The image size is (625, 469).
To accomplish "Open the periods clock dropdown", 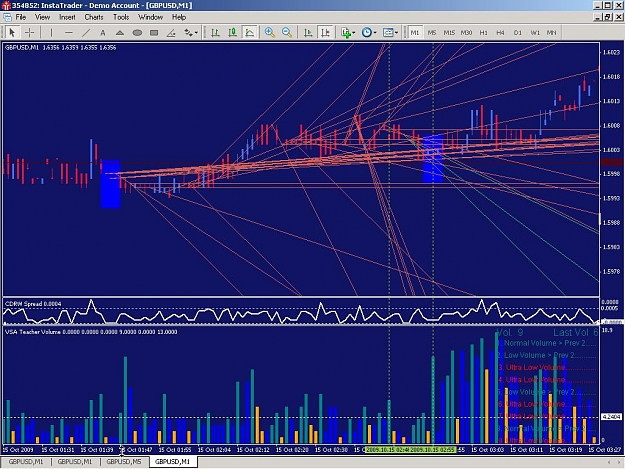I will point(369,33).
